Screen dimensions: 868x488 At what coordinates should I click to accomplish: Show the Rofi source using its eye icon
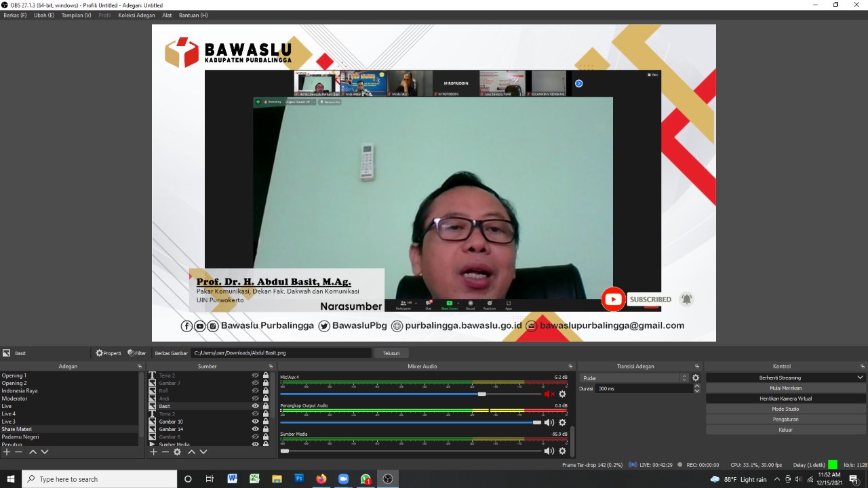point(256,391)
